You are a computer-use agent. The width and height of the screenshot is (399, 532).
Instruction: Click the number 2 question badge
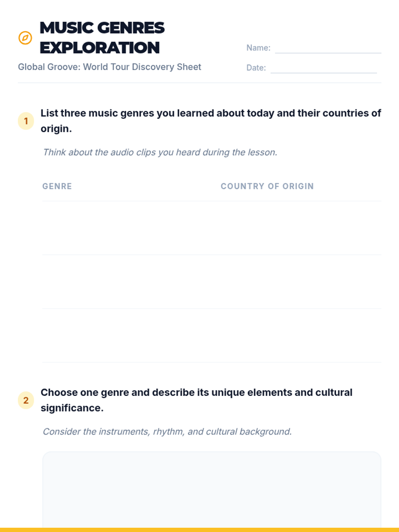[26, 400]
